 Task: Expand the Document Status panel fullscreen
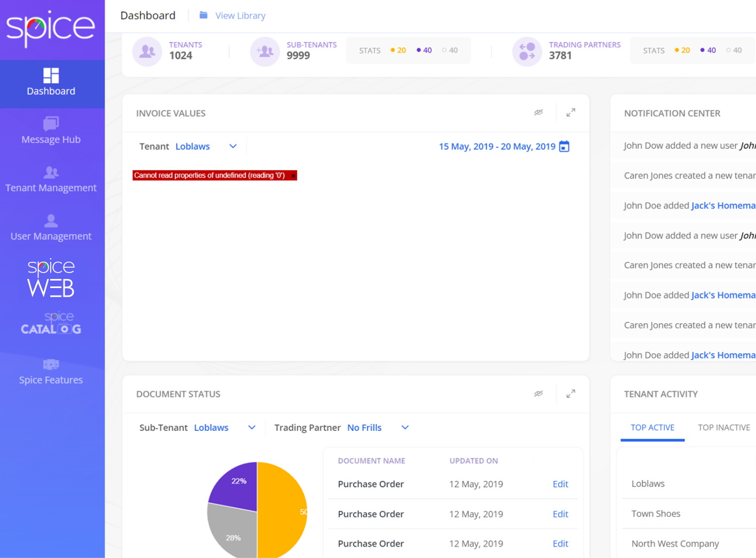[x=570, y=394]
